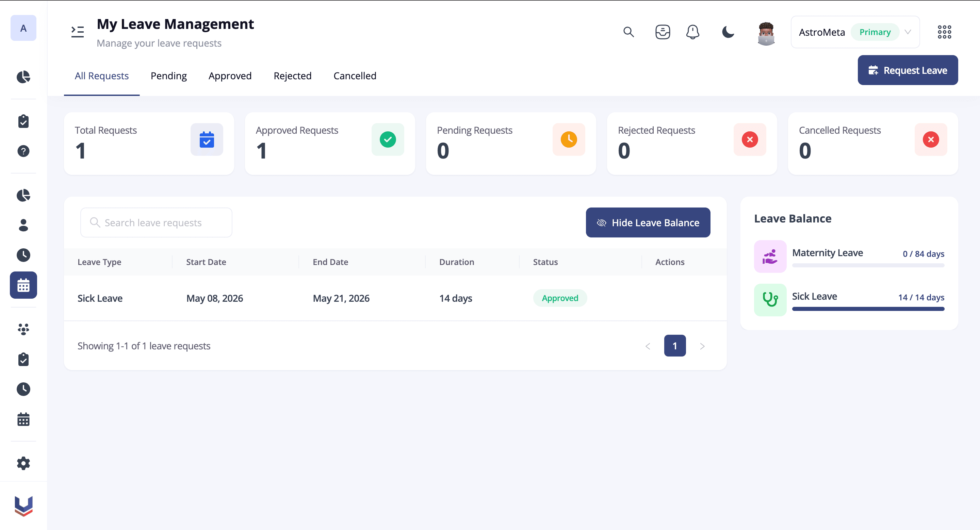Focus the Search leave requests field

(156, 222)
